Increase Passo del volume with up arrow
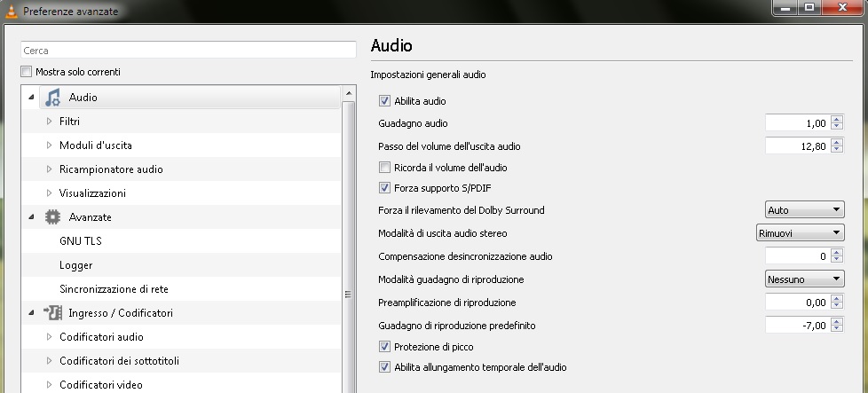Screen dimensions: 868x393 click(x=837, y=142)
